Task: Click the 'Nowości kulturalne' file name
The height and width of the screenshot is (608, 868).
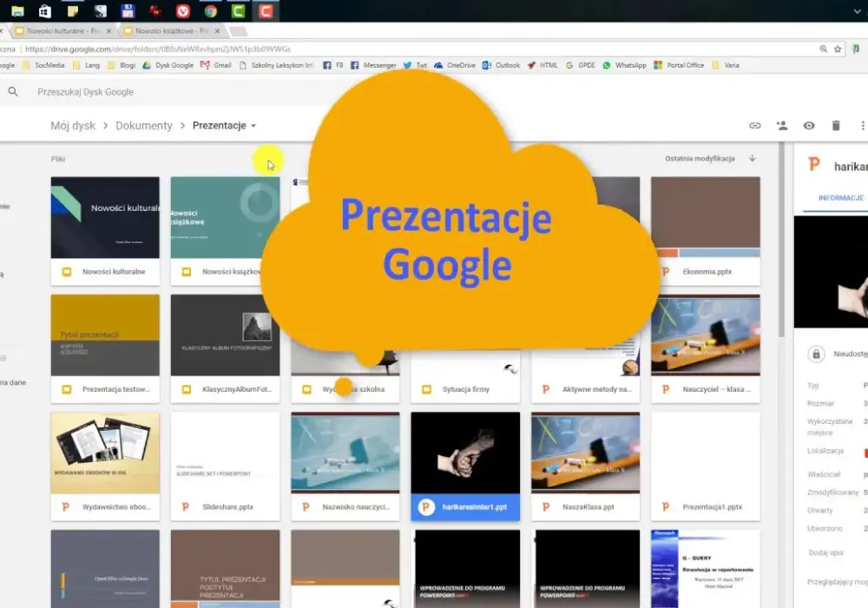Action: [114, 272]
